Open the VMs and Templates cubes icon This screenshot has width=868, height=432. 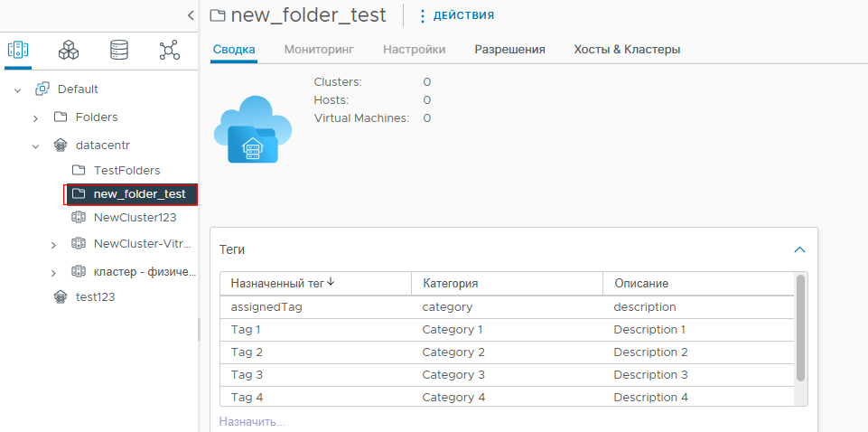click(x=69, y=51)
